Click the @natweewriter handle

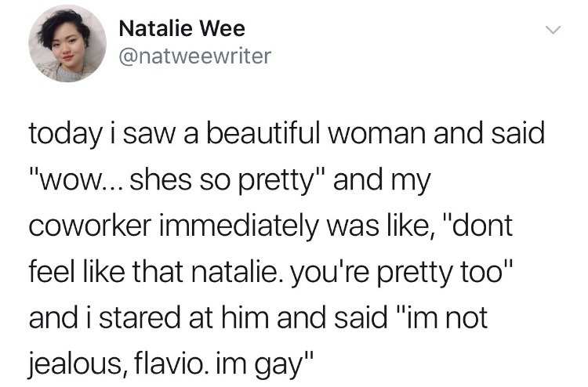point(194,56)
